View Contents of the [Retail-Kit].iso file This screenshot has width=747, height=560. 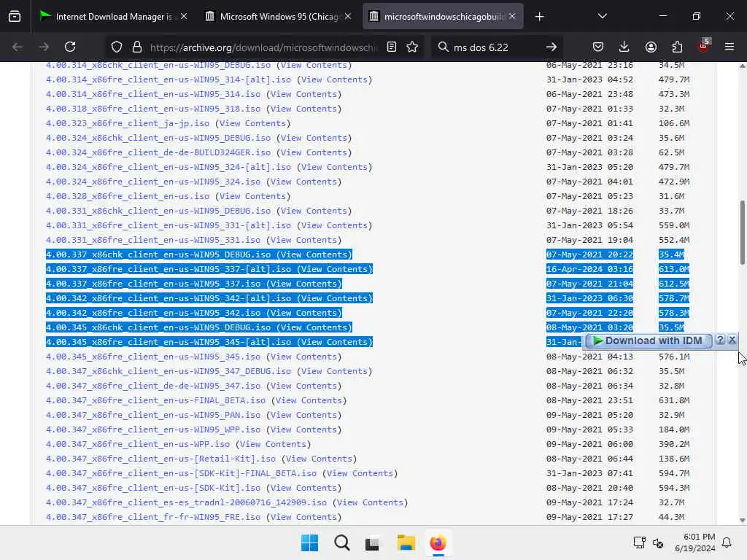pyautogui.click(x=320, y=459)
